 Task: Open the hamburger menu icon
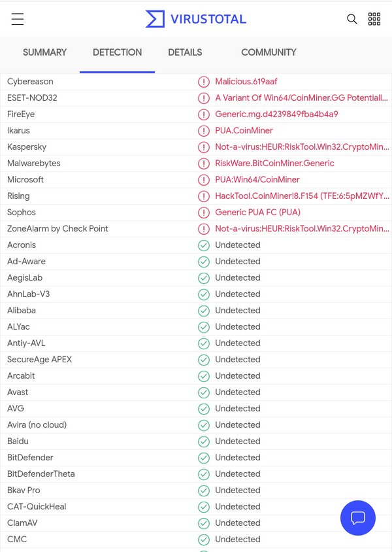[17, 19]
